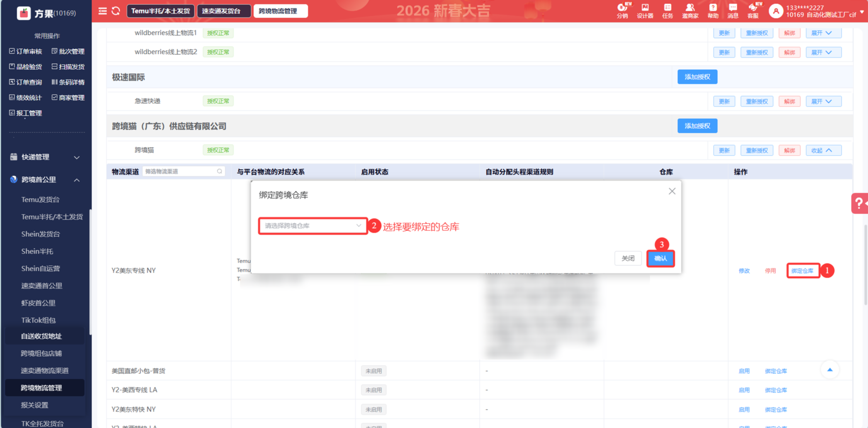Viewport: 868px width, 428px height.
Task: Click 添加授权 for 跨境猫 company
Action: [697, 126]
